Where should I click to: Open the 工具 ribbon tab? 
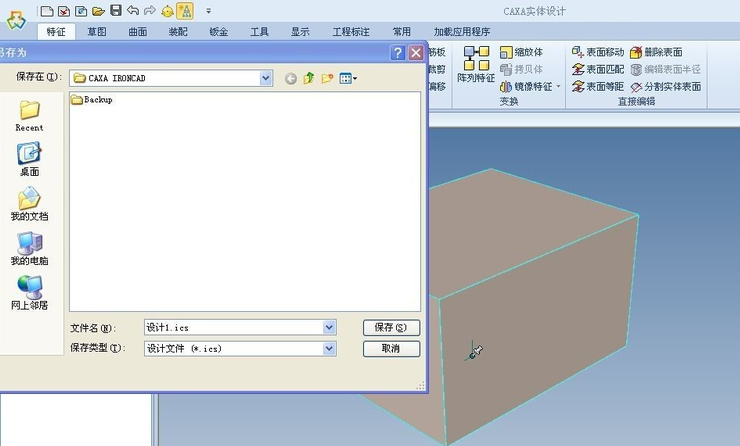259,32
